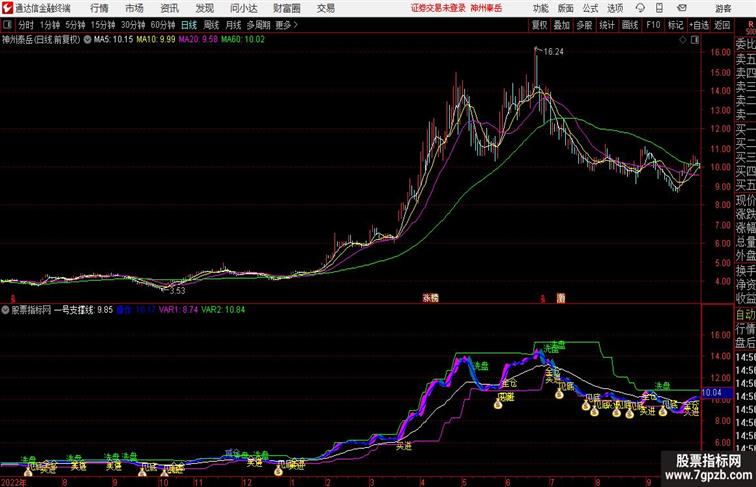Open the 交易 menu

[325, 8]
